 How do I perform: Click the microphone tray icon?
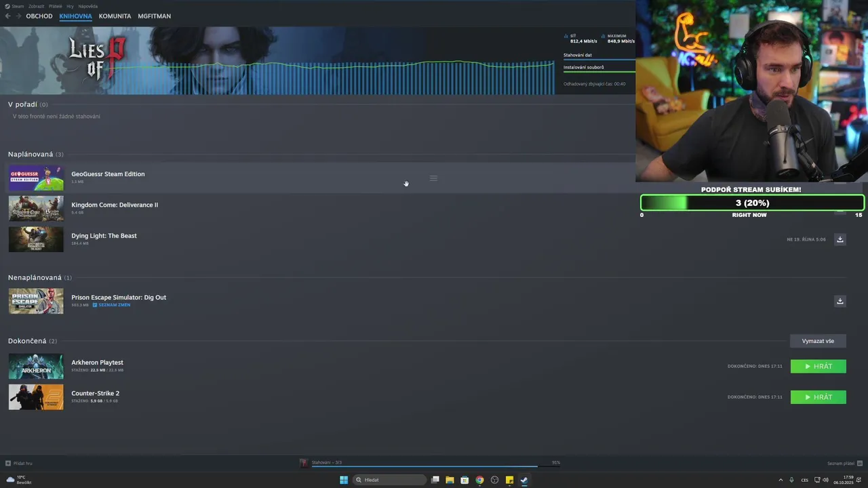(x=791, y=480)
